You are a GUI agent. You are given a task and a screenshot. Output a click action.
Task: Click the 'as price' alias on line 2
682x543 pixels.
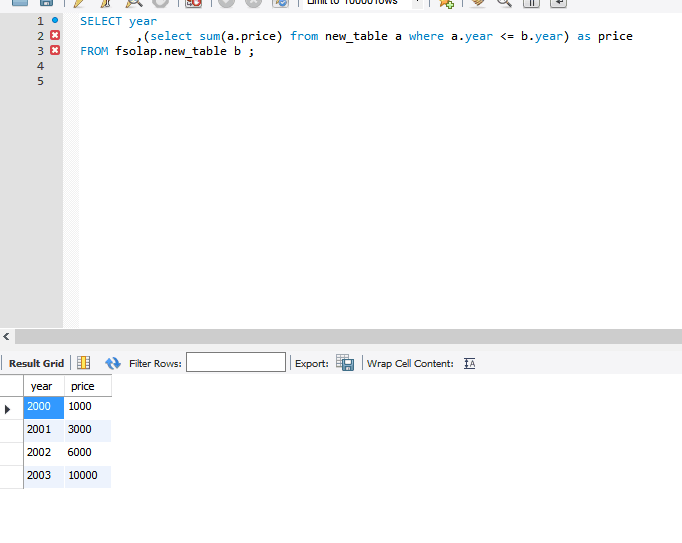605,36
